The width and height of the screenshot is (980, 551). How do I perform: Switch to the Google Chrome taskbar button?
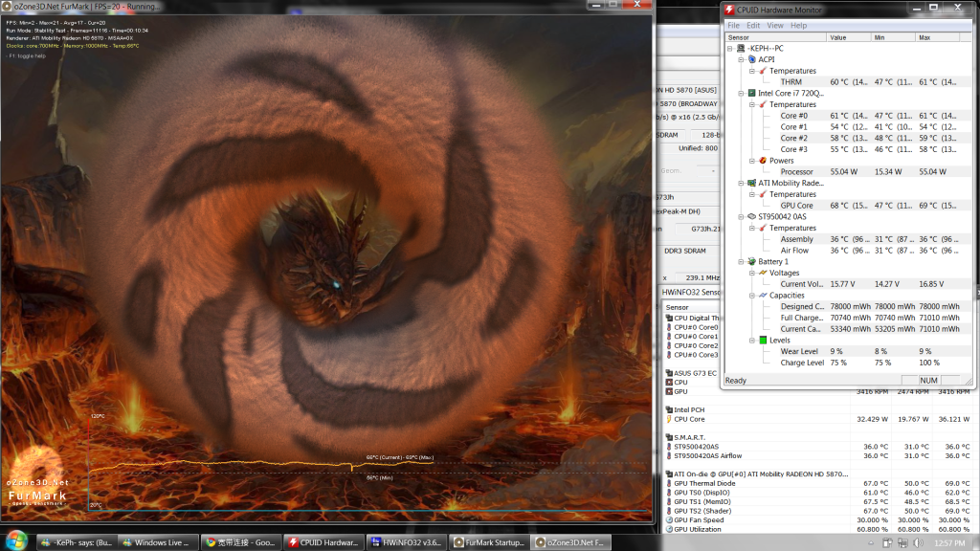tap(240, 542)
